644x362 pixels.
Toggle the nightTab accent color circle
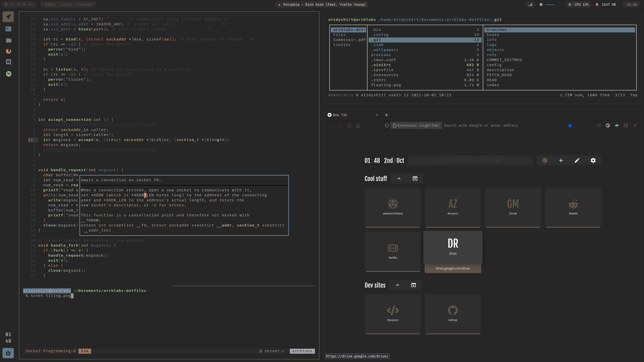click(x=545, y=160)
